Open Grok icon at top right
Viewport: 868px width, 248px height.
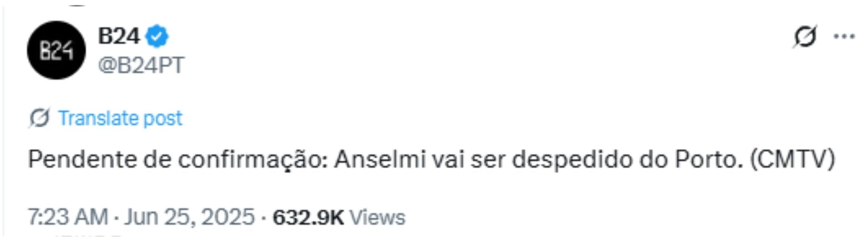tap(805, 36)
